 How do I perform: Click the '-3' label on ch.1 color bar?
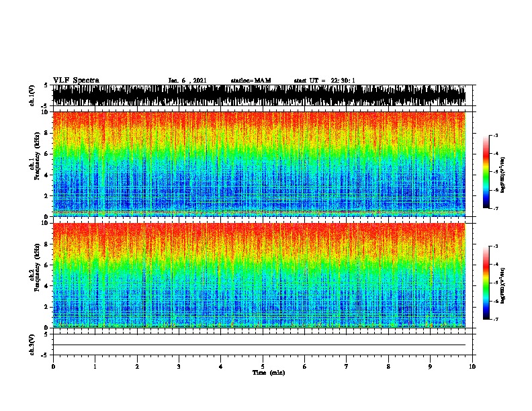coord(495,135)
